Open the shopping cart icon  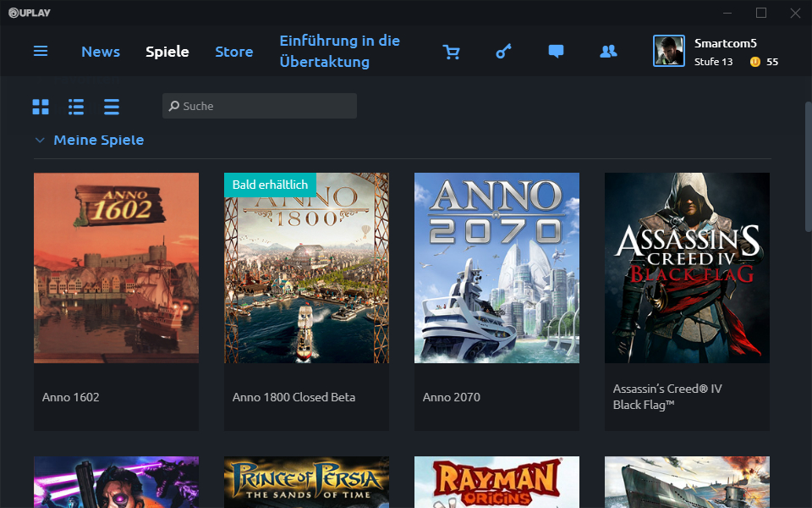[x=452, y=52]
